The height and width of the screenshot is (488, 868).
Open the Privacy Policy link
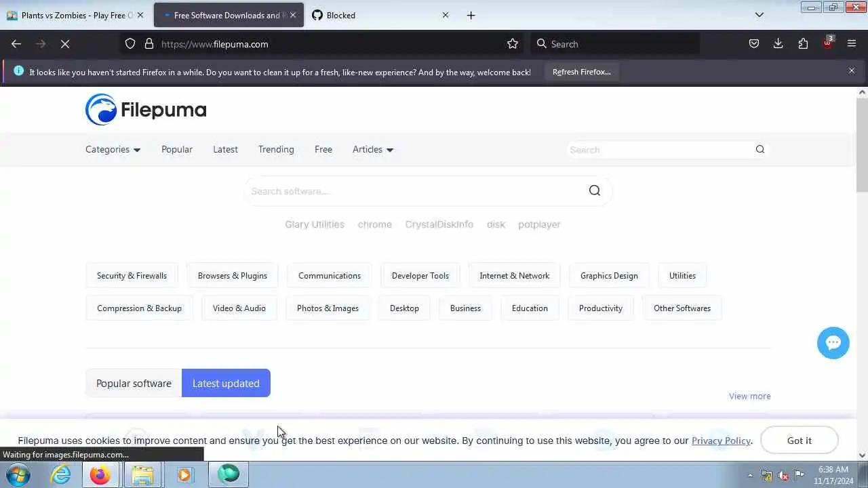[721, 441]
